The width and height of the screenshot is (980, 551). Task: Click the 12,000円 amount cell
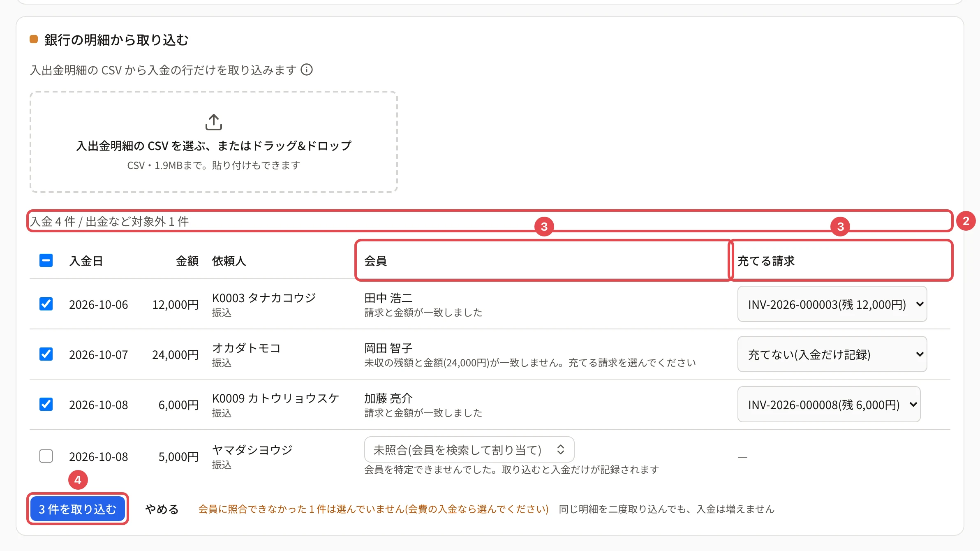point(175,305)
